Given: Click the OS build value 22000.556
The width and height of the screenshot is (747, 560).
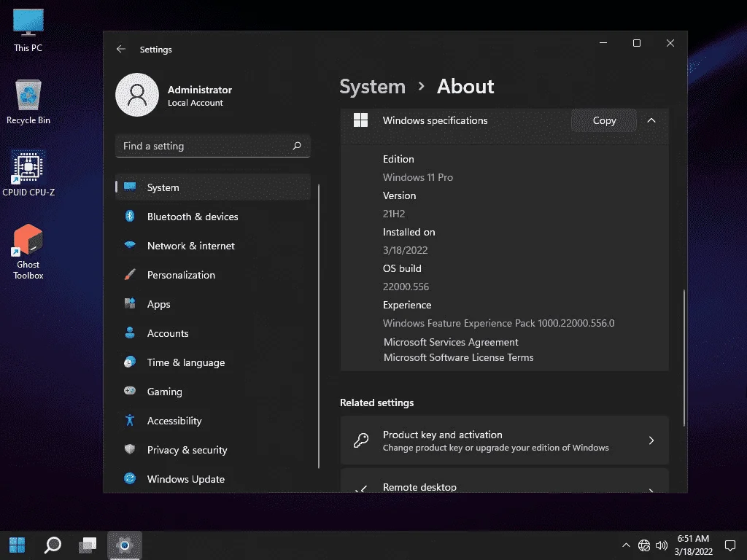Looking at the screenshot, I should [406, 286].
